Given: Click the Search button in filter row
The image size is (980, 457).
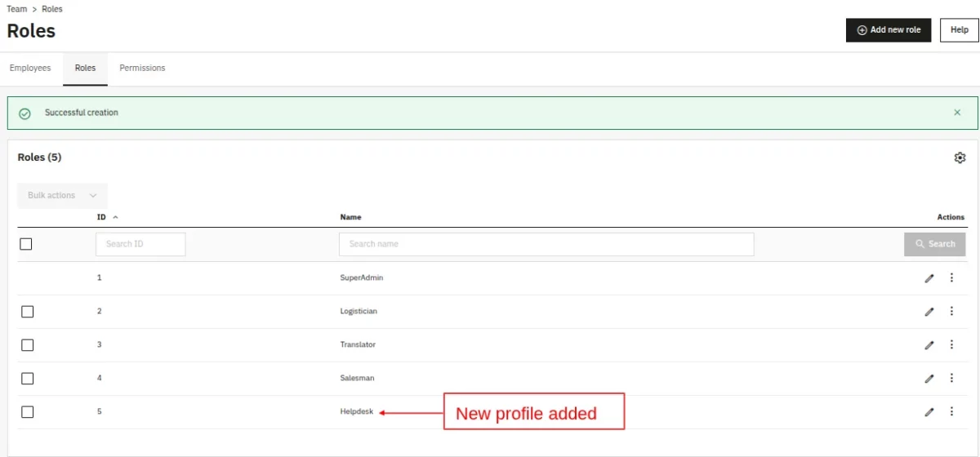Looking at the screenshot, I should point(934,244).
